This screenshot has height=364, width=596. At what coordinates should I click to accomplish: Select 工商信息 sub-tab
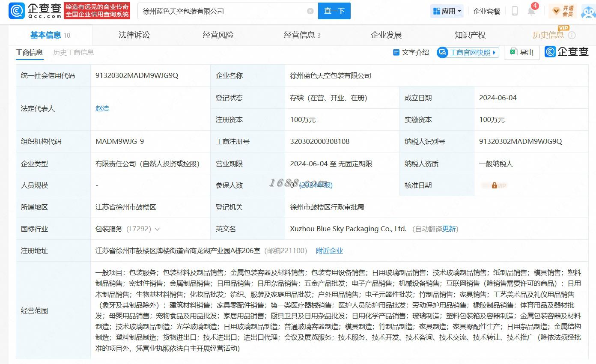29,52
